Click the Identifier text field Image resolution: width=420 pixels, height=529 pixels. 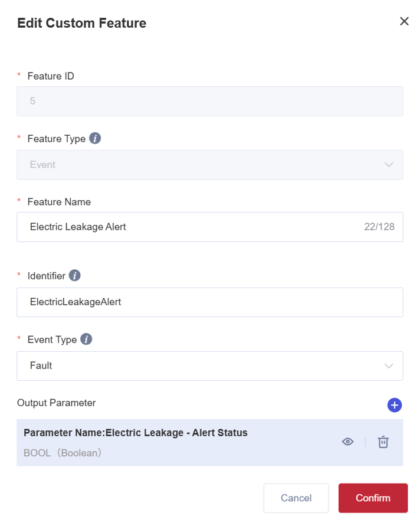209,302
